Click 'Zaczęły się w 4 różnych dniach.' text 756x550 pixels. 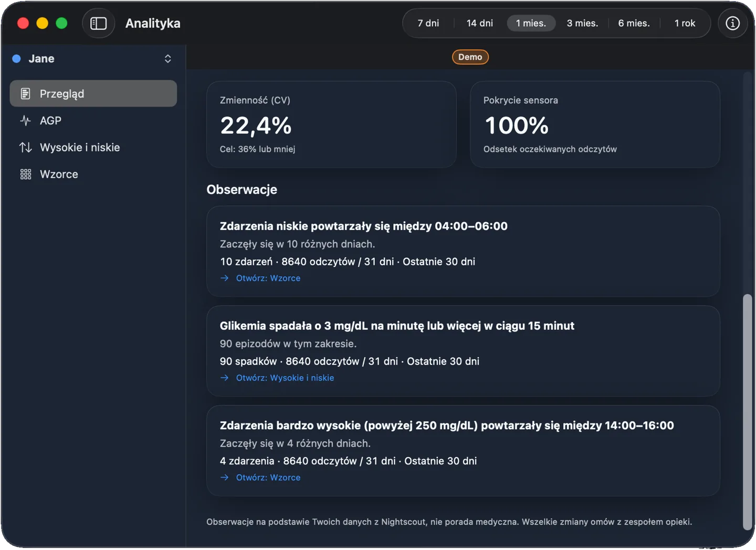pyautogui.click(x=295, y=443)
